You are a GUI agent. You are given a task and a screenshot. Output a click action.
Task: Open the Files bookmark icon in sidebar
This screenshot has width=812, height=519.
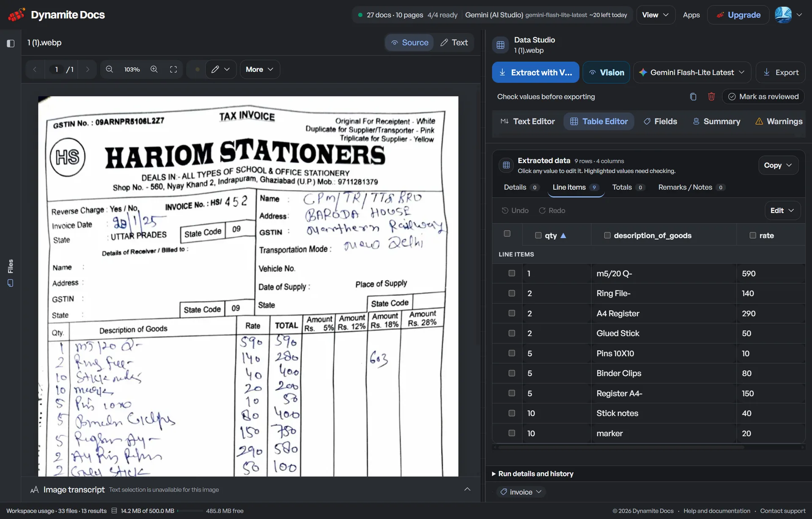11,283
